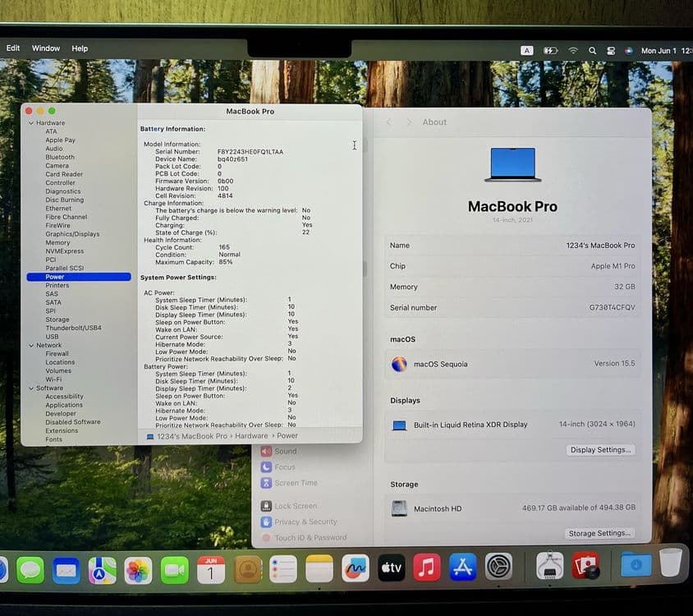Open the Downloads folder stack in the Dock
The width and height of the screenshot is (693, 616).
click(636, 563)
